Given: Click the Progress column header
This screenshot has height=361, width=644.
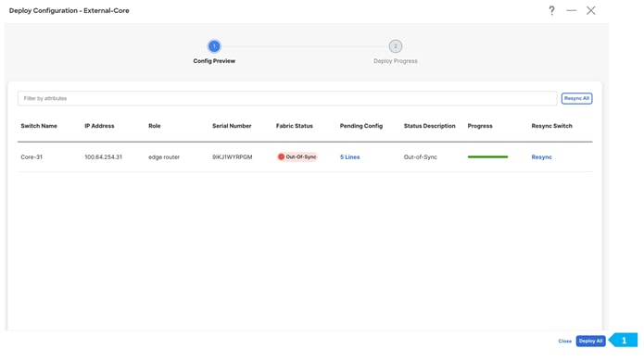Looking at the screenshot, I should pos(480,126).
